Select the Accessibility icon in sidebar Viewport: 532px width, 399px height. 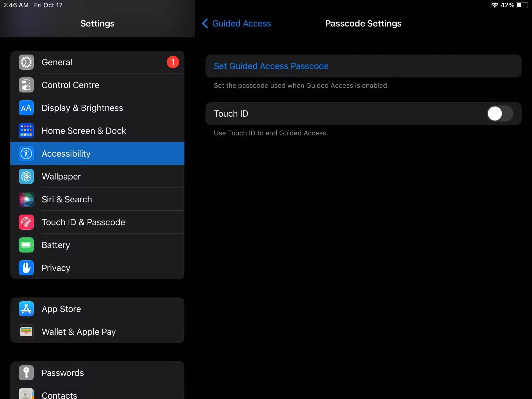click(x=26, y=154)
